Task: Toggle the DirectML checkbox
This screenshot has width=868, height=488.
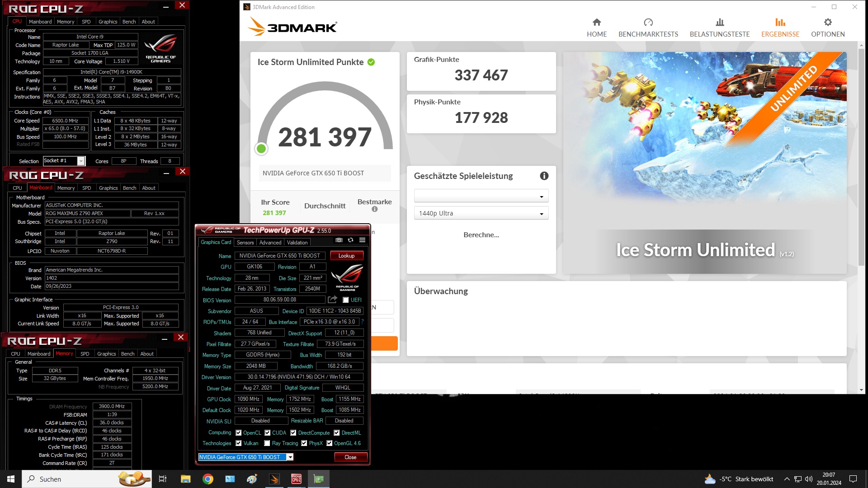Action: pos(337,432)
